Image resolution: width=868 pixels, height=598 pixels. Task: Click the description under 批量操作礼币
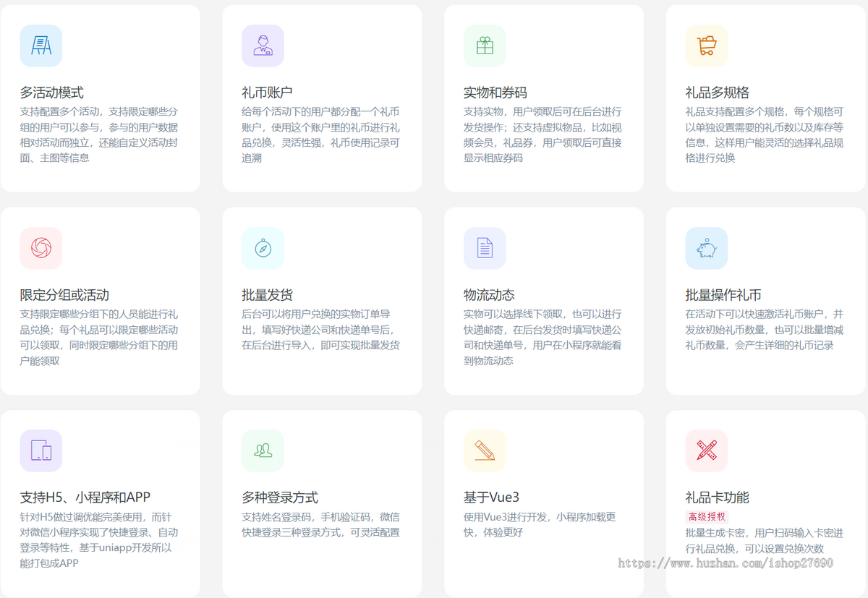(x=765, y=330)
